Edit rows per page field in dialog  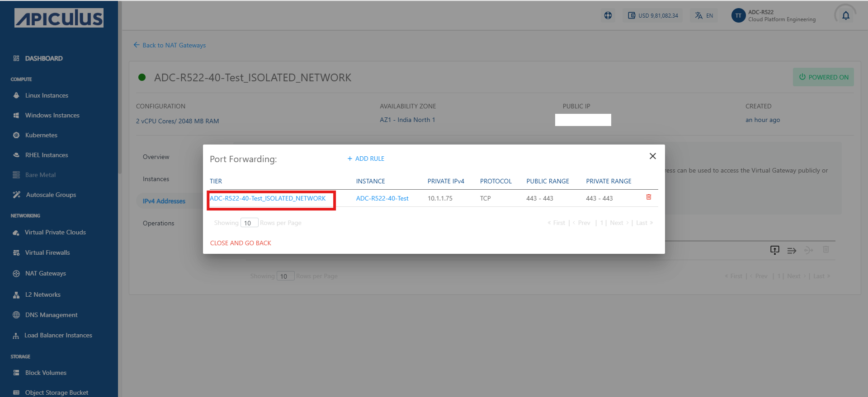[249, 223]
